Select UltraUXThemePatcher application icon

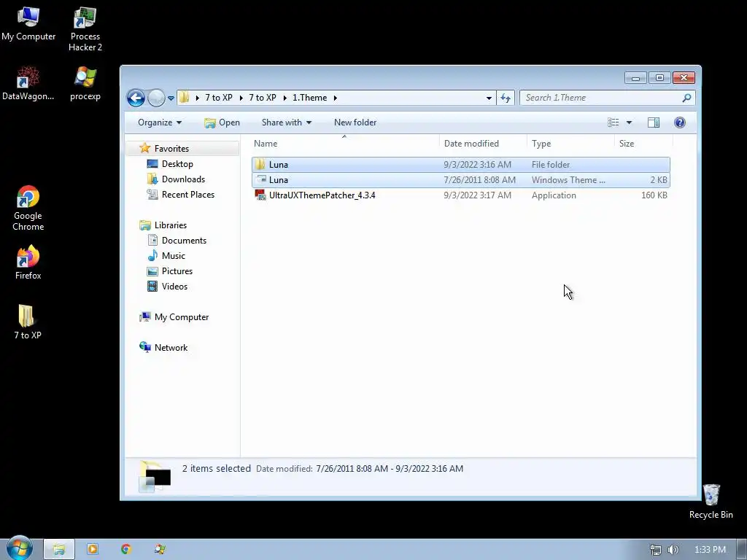point(260,195)
